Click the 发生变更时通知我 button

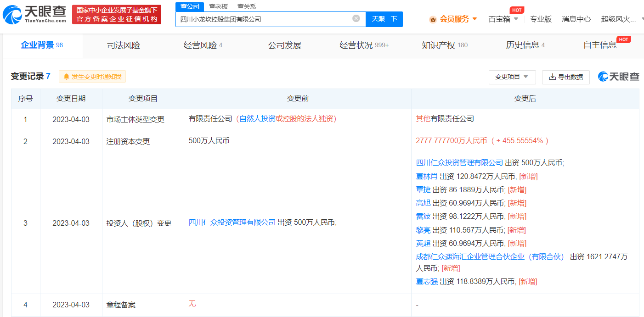tap(92, 77)
